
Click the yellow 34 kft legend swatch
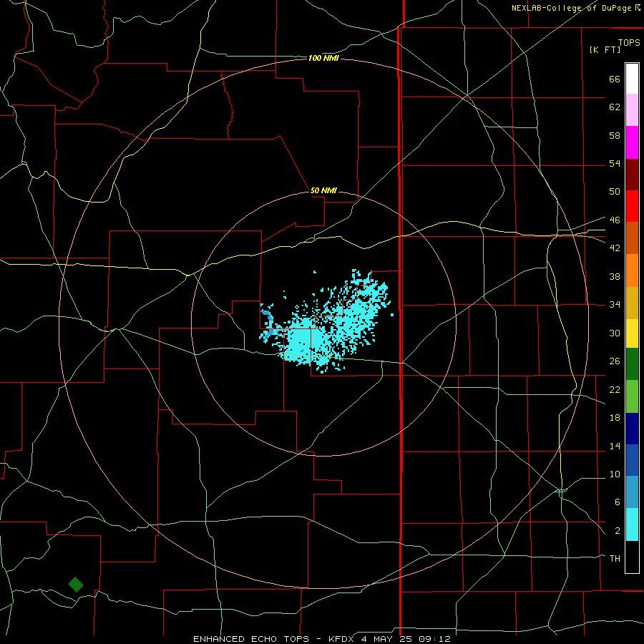(632, 333)
